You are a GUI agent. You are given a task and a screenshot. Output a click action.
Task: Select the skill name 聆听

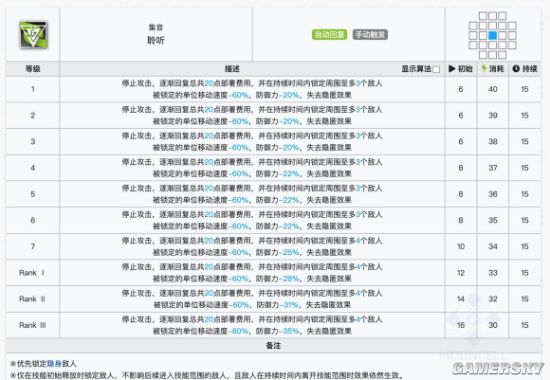(x=156, y=40)
